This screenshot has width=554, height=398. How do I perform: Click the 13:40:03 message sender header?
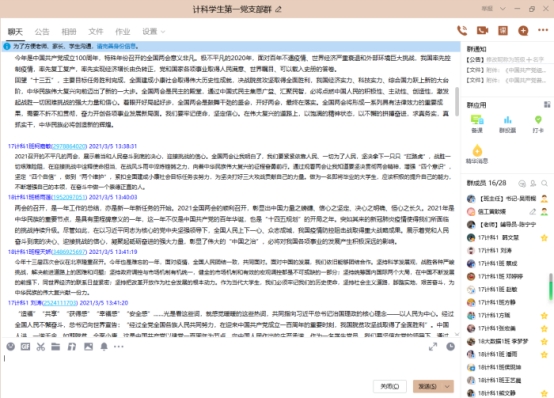(72, 197)
